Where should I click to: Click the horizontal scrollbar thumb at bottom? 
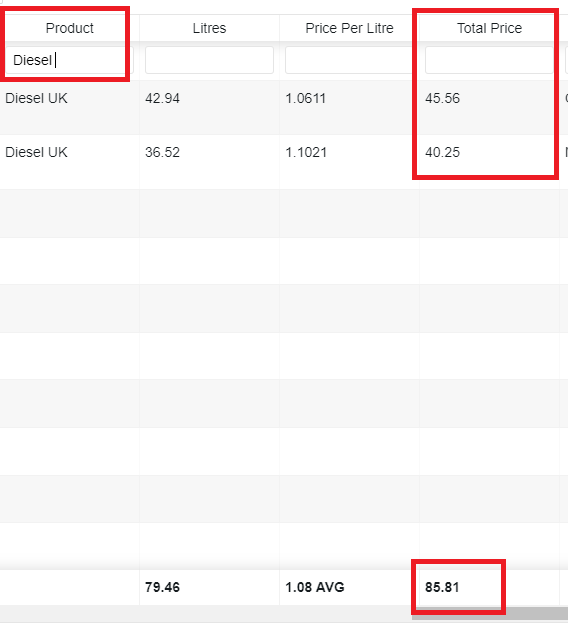pos(490,613)
